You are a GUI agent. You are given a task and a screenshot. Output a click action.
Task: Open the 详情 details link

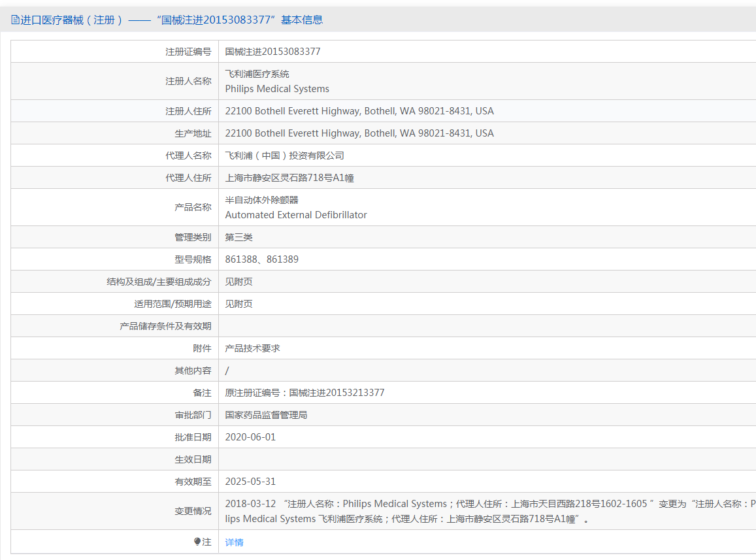click(x=235, y=542)
